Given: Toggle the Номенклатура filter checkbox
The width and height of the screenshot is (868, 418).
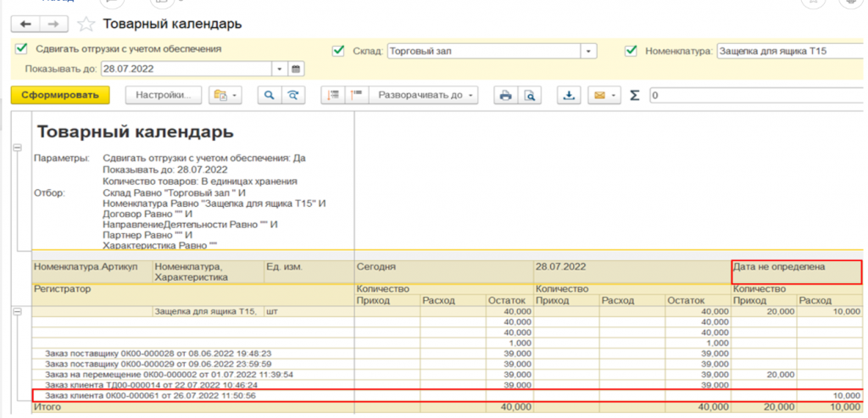Looking at the screenshot, I should (630, 51).
